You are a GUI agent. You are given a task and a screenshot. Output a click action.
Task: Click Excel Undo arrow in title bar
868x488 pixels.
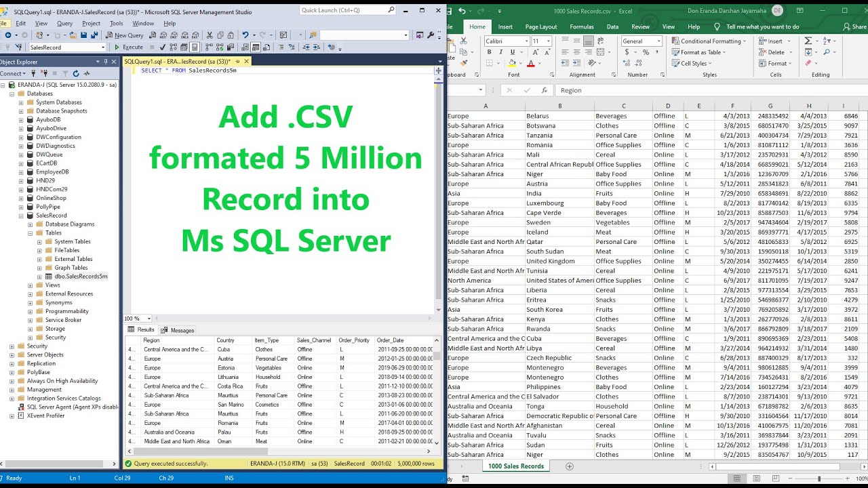pyautogui.click(x=462, y=11)
